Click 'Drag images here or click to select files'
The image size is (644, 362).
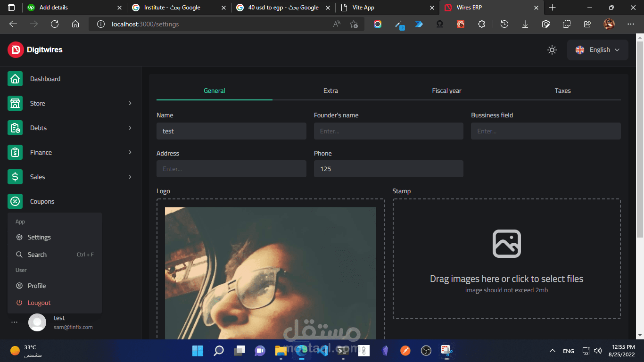point(507,279)
